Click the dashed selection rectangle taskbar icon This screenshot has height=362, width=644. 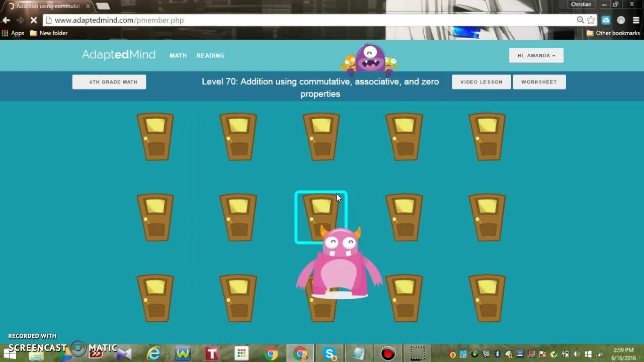pyautogui.click(x=417, y=353)
